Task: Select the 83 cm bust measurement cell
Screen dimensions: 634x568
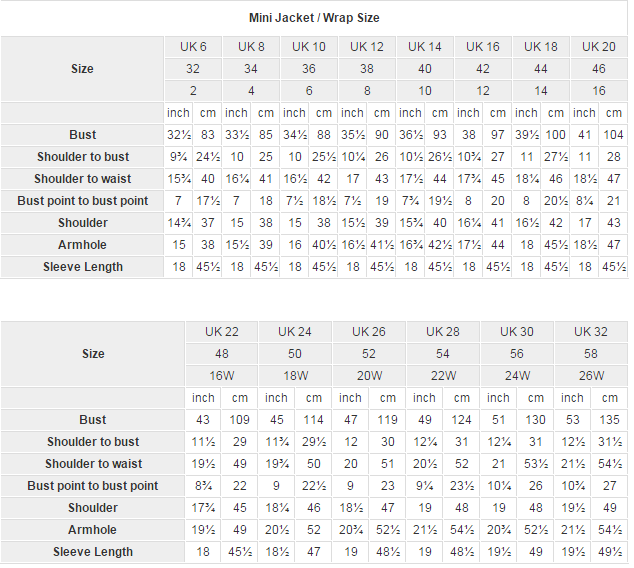Action: click(x=207, y=135)
